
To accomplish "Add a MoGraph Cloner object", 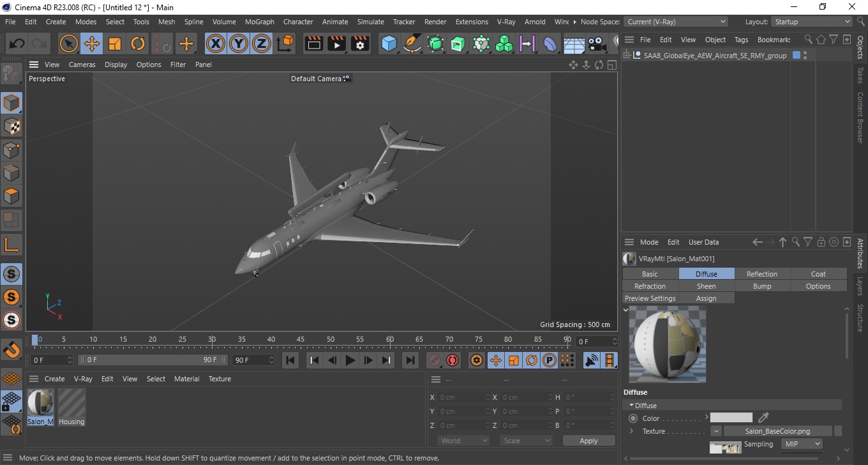I will 504,43.
